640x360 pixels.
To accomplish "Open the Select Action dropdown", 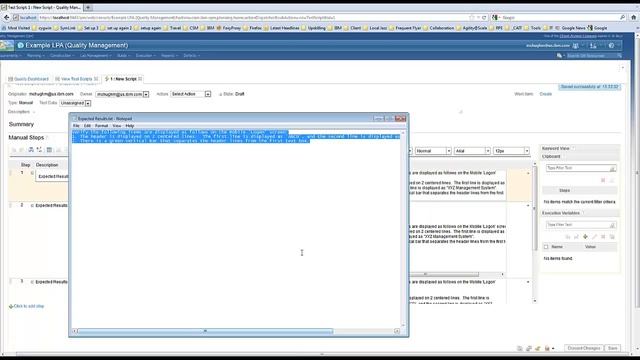I will [x=208, y=94].
